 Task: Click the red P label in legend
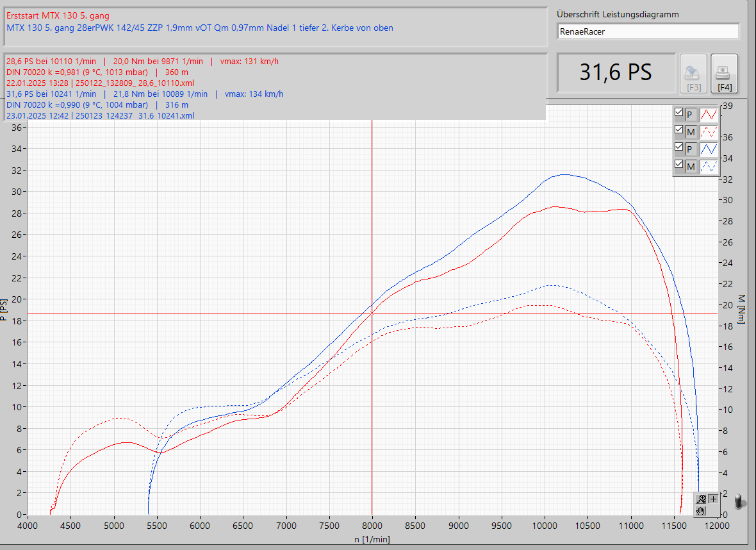(x=690, y=115)
